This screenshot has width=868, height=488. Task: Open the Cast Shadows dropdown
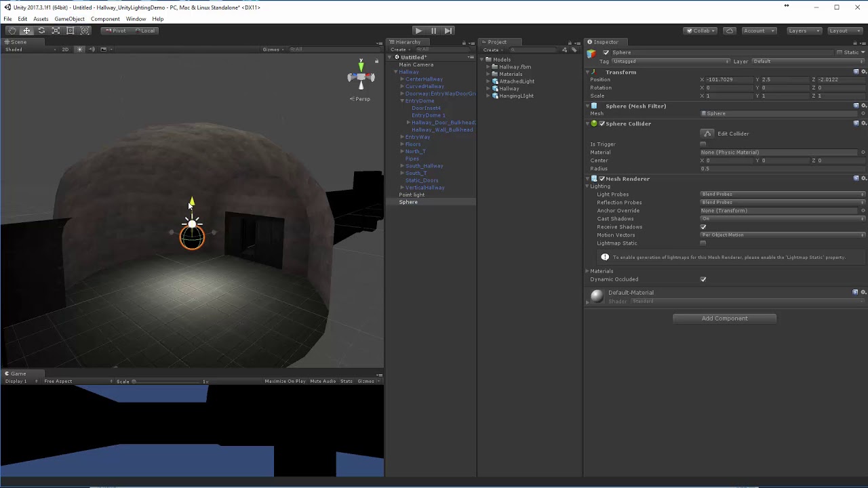pos(783,219)
